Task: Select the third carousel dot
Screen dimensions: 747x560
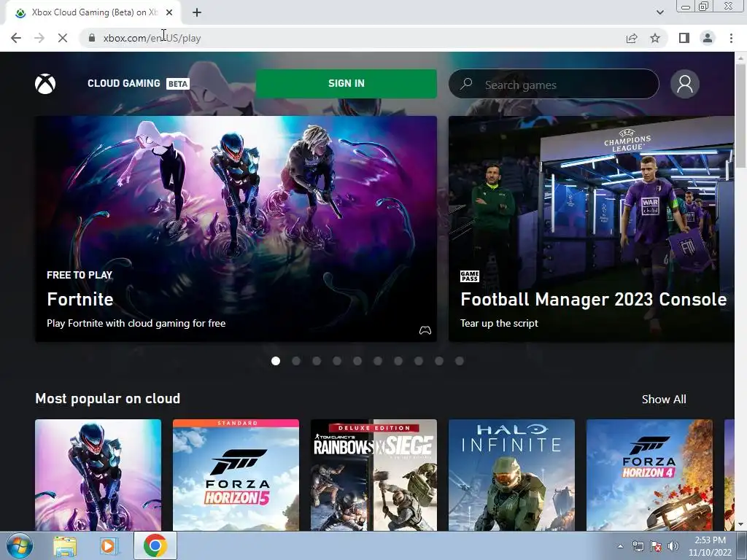Action: [317, 361]
